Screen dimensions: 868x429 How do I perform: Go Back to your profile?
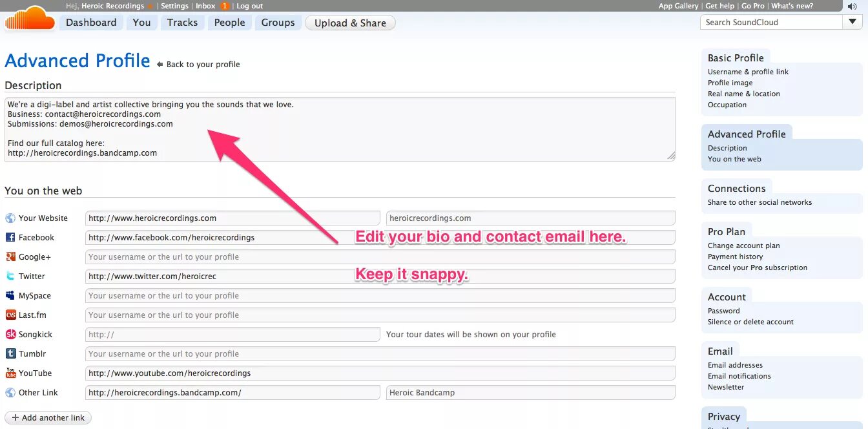tap(203, 65)
